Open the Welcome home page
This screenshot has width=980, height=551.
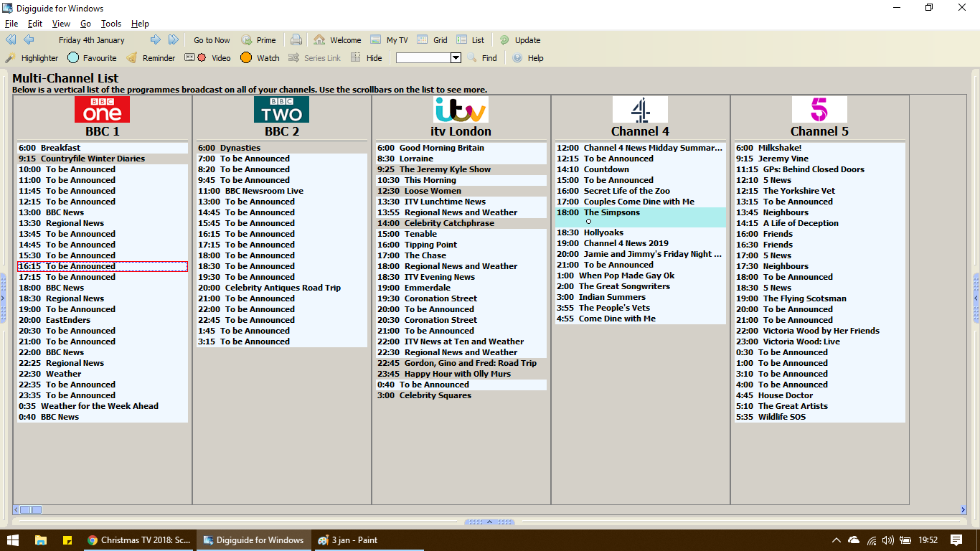[337, 40]
